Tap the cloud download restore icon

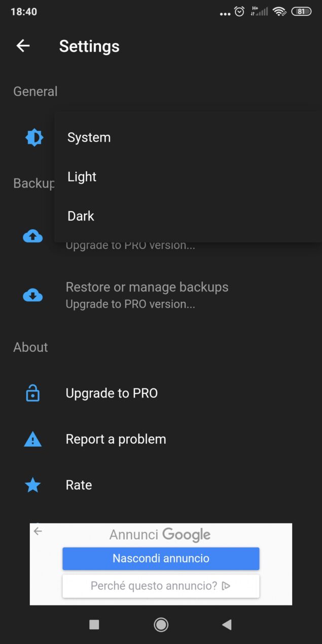33,295
